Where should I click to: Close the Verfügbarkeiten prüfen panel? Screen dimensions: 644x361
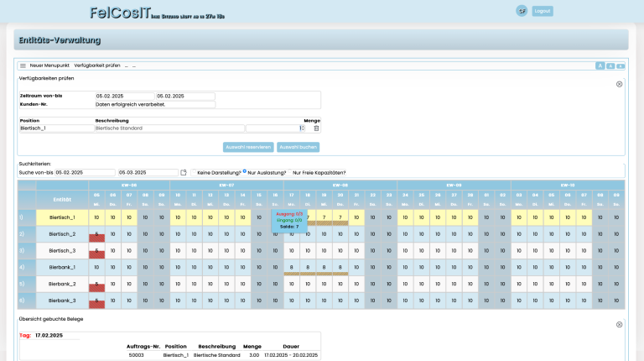619,84
